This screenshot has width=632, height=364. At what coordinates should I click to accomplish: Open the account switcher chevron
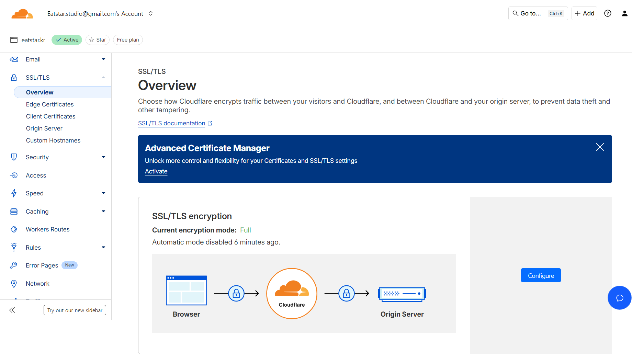pos(150,13)
